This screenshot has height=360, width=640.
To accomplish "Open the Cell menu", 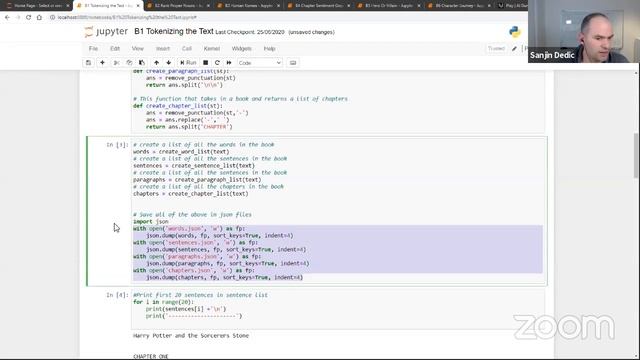I will (x=187, y=49).
